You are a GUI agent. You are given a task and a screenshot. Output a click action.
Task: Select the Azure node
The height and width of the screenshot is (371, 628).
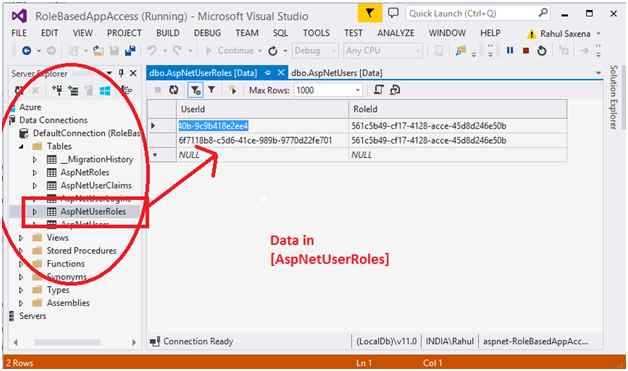(x=30, y=107)
